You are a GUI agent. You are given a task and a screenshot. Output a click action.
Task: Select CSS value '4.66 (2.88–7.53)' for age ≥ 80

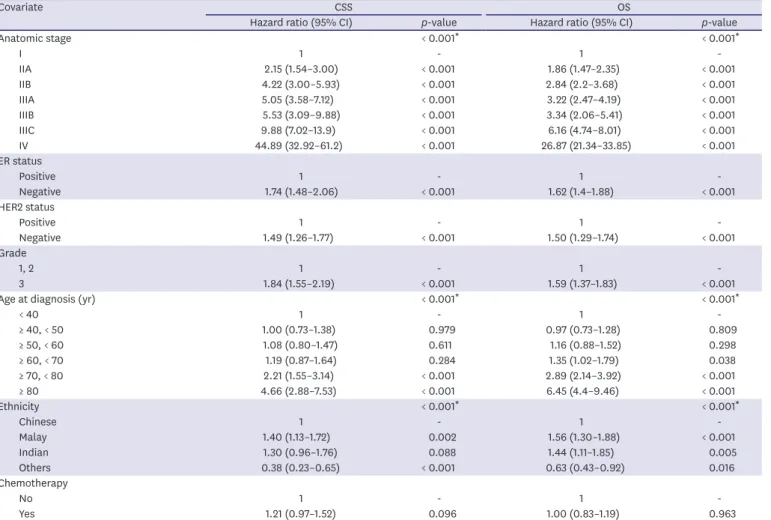(x=298, y=391)
